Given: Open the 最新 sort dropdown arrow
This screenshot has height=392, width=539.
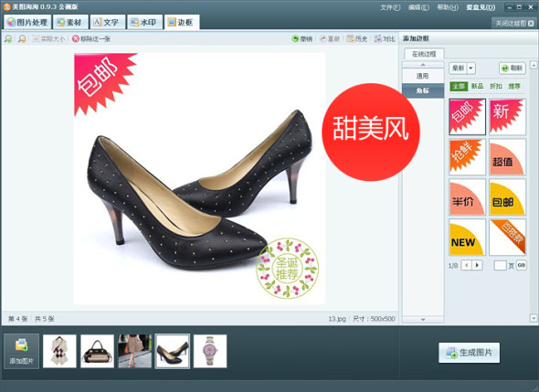Looking at the screenshot, I should pos(470,69).
